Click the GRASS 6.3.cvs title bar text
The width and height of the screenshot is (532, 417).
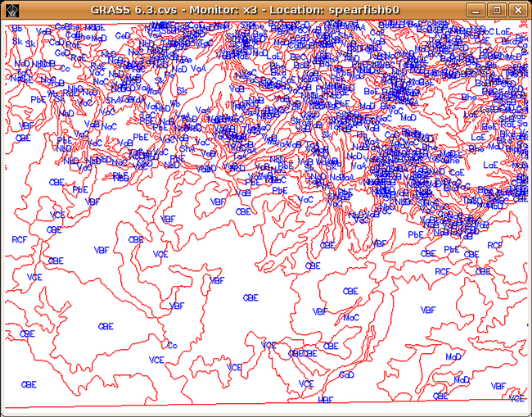(x=245, y=10)
